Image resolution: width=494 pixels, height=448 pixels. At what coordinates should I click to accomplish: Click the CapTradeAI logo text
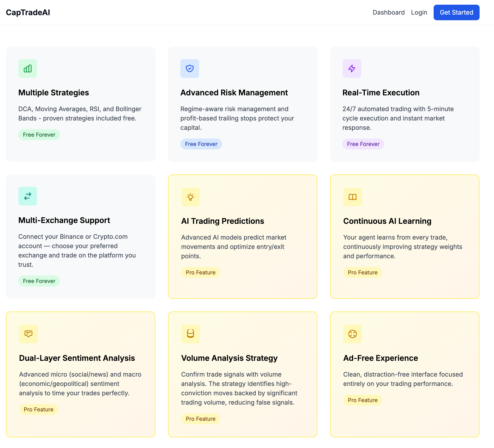point(28,12)
